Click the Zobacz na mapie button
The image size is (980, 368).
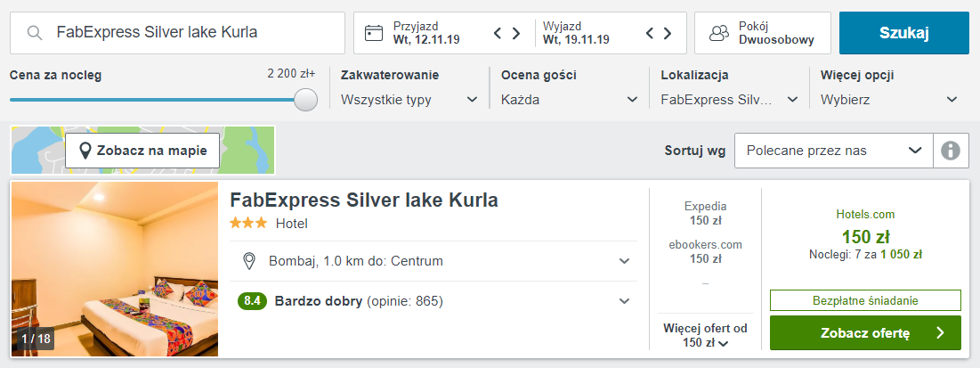coord(142,151)
